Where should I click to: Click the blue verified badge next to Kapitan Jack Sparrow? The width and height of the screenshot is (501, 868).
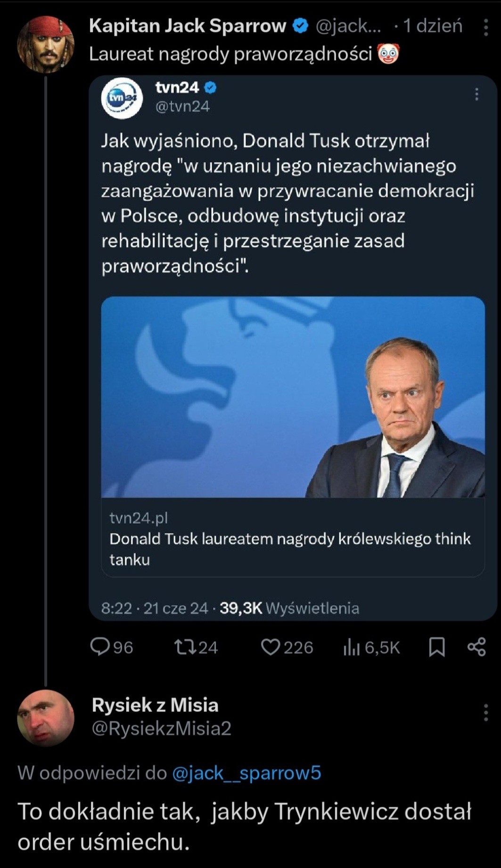point(299,26)
